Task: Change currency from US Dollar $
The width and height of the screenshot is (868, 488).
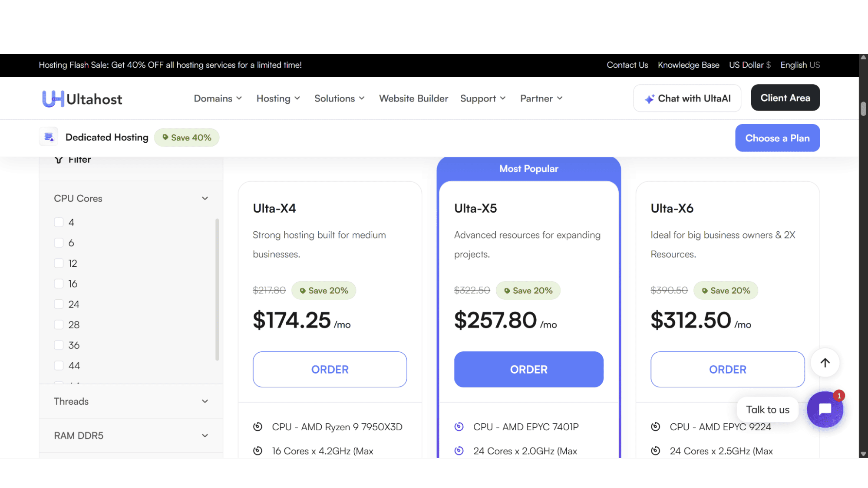Action: click(750, 65)
